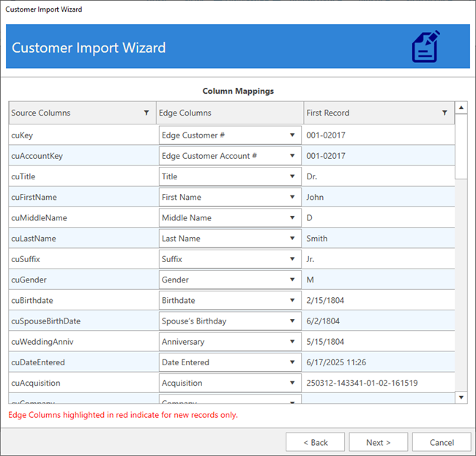Open the Acquisition mapping dropdown
This screenshot has width=476, height=456.
[293, 383]
